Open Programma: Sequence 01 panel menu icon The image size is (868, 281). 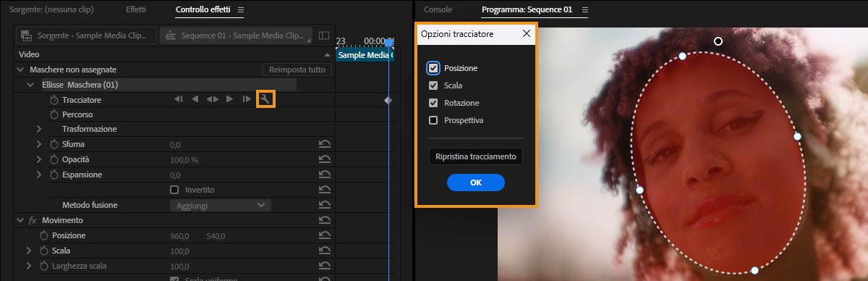[584, 10]
